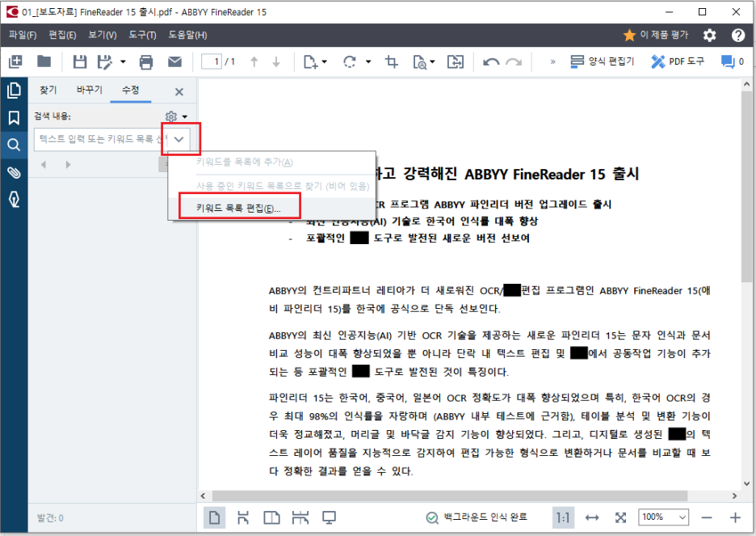Screen dimensions: 756x536
Task: Select the crop pages tool
Action: pos(392,61)
